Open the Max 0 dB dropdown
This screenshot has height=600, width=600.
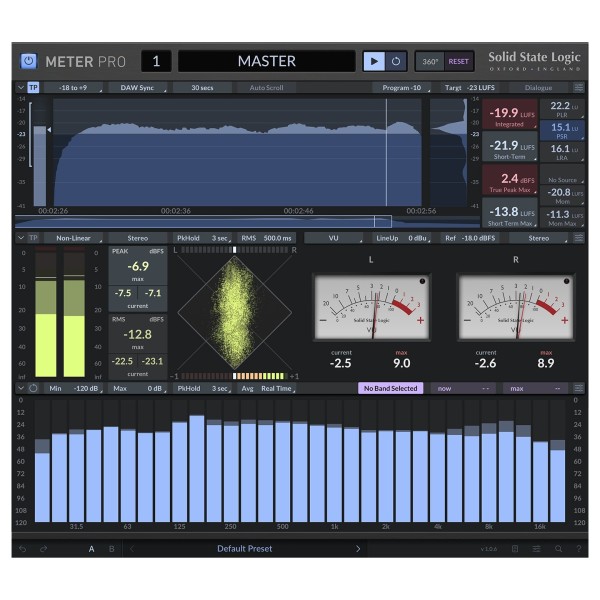[138, 388]
